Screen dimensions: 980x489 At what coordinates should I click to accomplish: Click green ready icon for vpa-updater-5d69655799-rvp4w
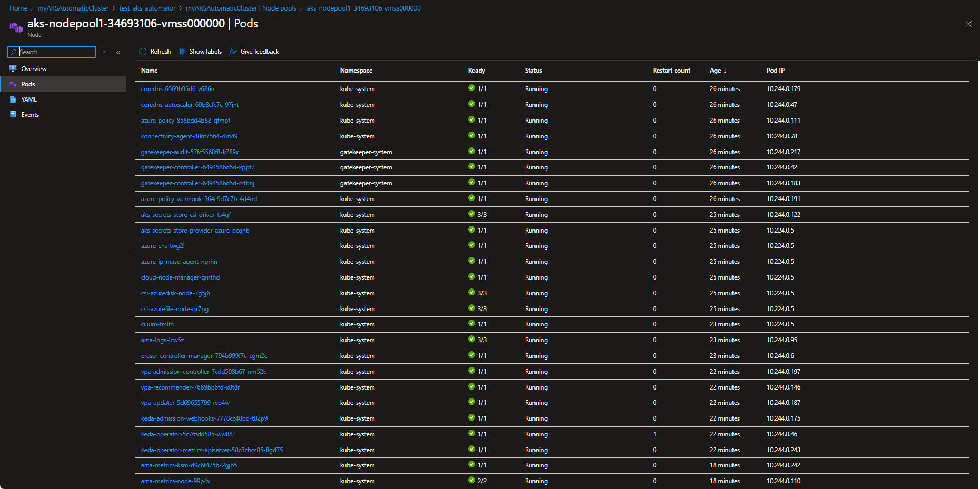471,402
